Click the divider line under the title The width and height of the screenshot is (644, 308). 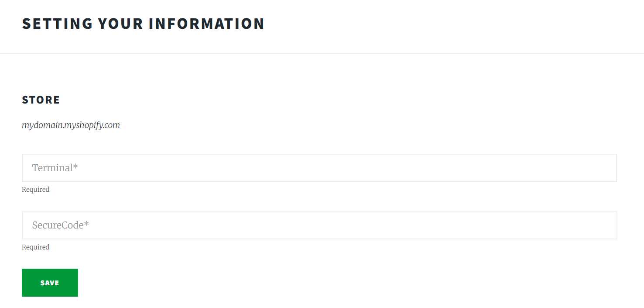(x=322, y=53)
